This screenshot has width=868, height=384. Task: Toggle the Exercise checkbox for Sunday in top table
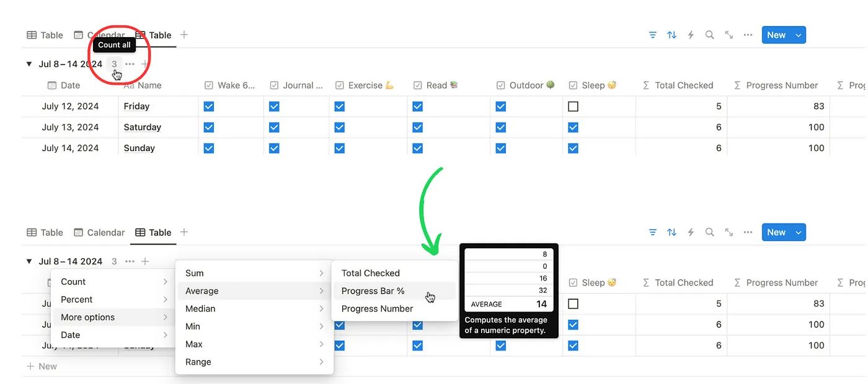point(339,148)
